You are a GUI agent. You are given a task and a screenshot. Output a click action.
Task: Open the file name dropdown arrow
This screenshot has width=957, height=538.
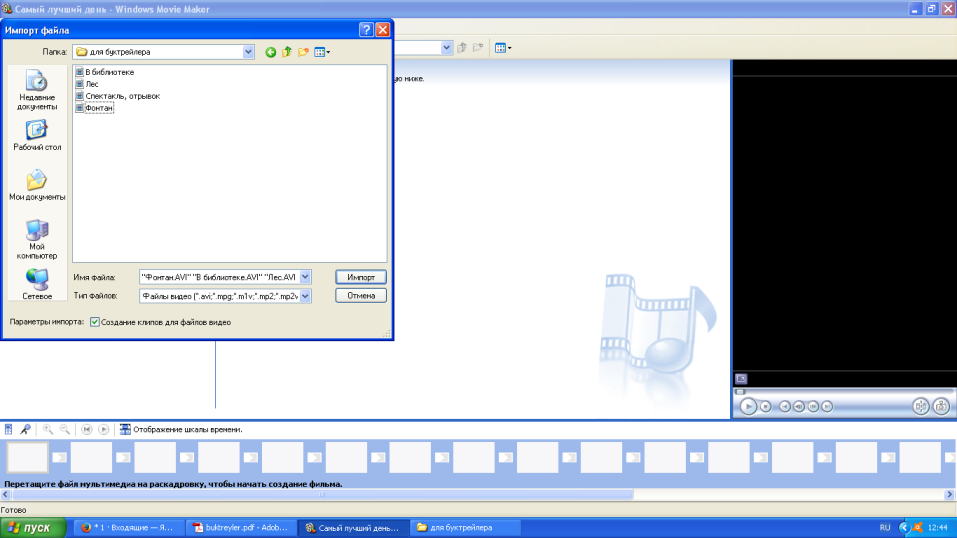[305, 277]
